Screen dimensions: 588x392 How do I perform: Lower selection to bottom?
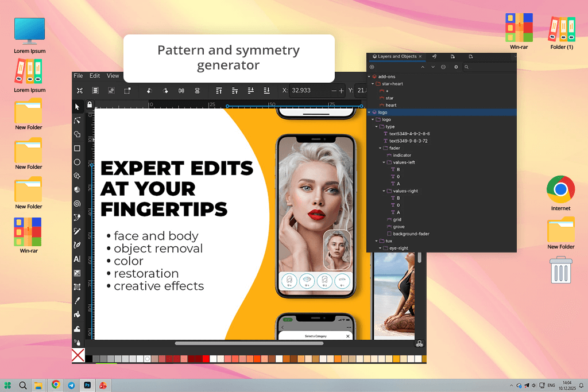pyautogui.click(x=266, y=91)
